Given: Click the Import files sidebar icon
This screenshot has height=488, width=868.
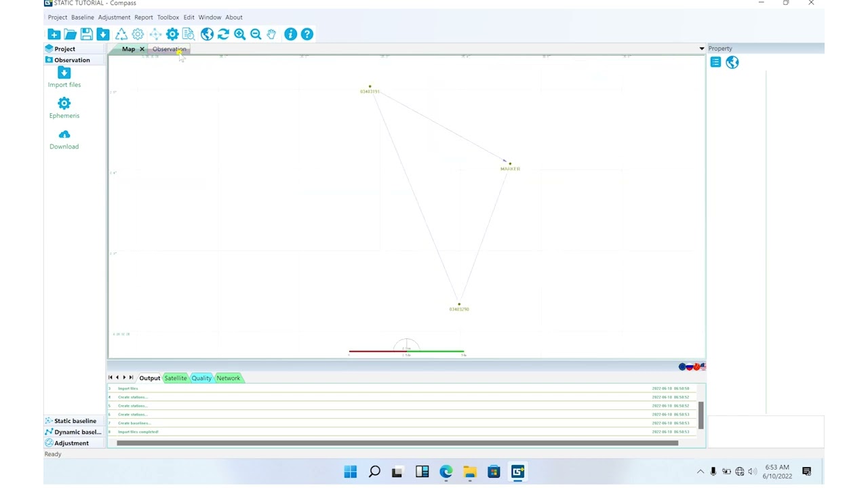Looking at the screenshot, I should (64, 73).
